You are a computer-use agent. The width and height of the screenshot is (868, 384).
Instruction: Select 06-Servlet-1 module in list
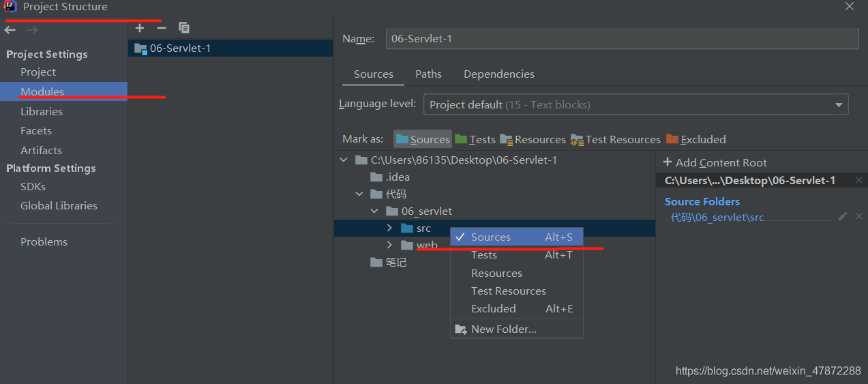230,48
